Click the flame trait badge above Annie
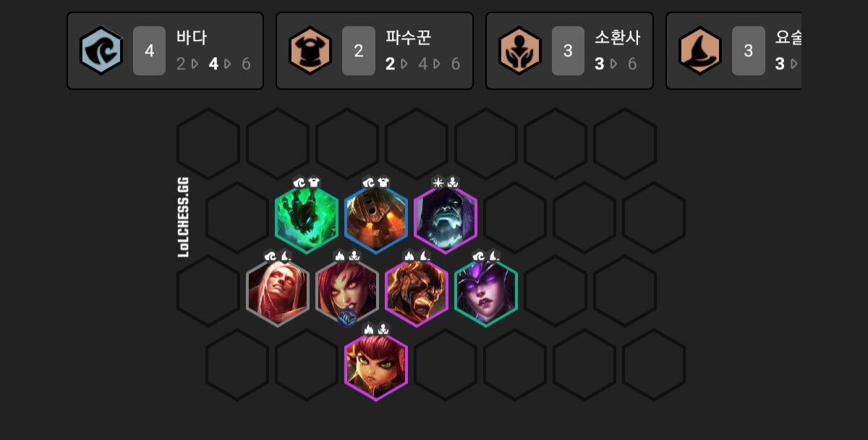Image resolution: width=868 pixels, height=440 pixels. (369, 329)
